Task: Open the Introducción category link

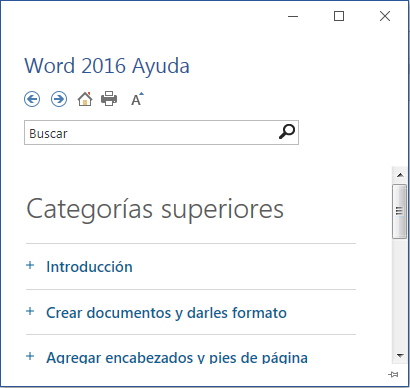Action: pos(89,267)
